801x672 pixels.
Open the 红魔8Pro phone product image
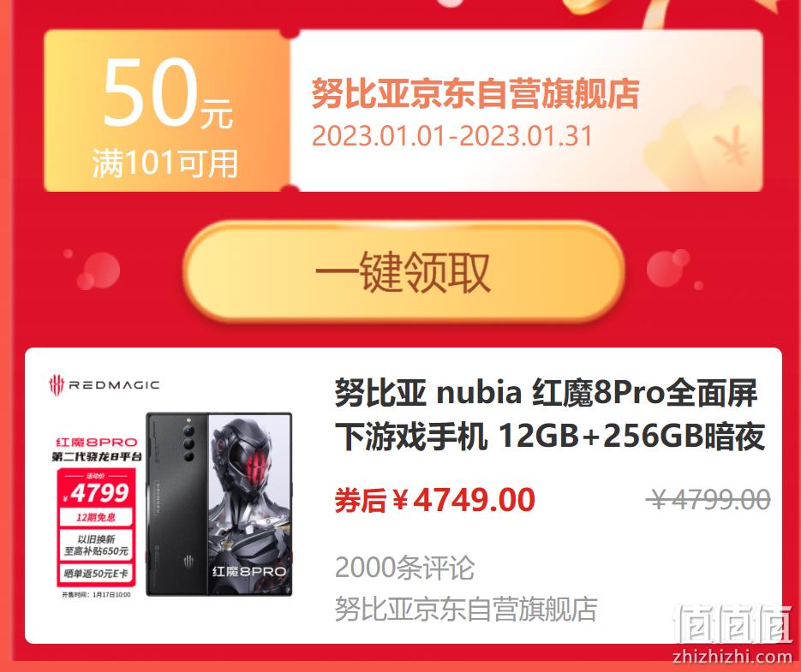(218, 504)
